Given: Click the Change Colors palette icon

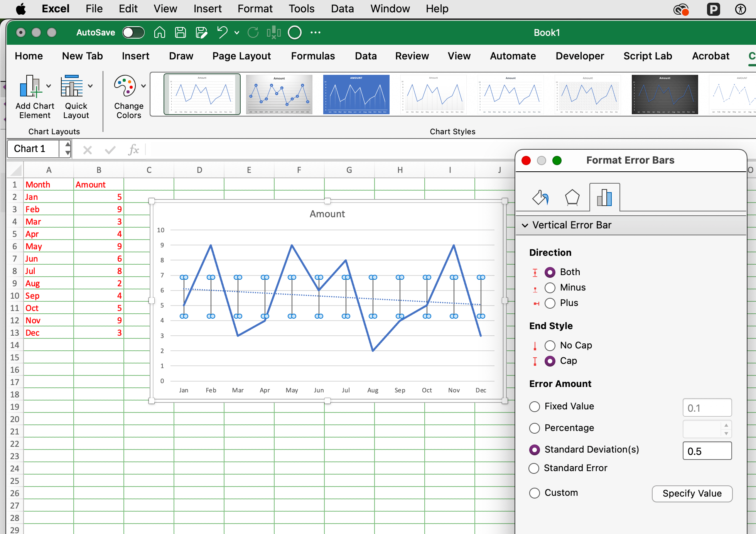Looking at the screenshot, I should coord(125,86).
